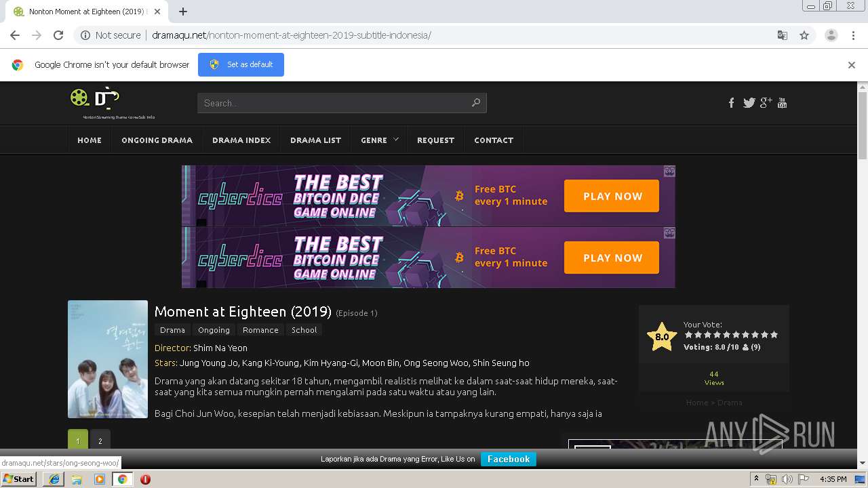Click the Moment at Eighteen (2019) title
Screen dimensions: 868x488
pos(243,312)
